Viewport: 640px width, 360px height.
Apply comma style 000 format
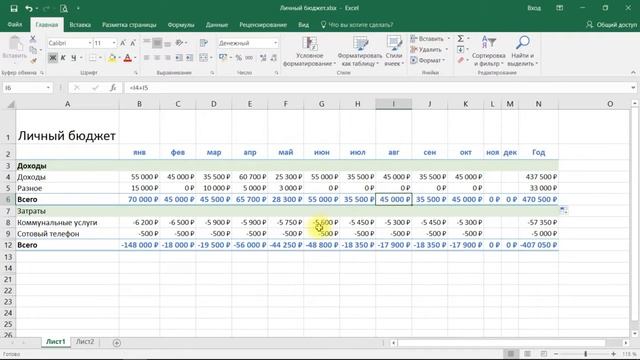tap(249, 58)
